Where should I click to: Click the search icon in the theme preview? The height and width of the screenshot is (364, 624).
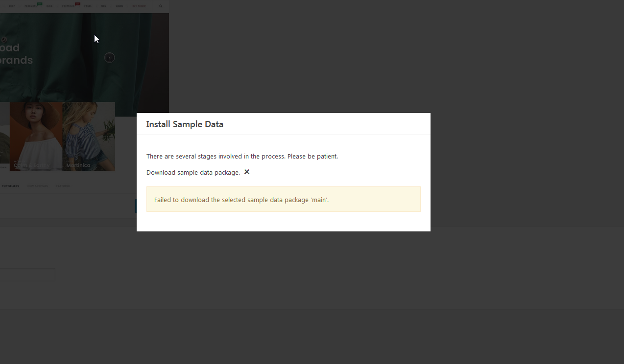[161, 6]
